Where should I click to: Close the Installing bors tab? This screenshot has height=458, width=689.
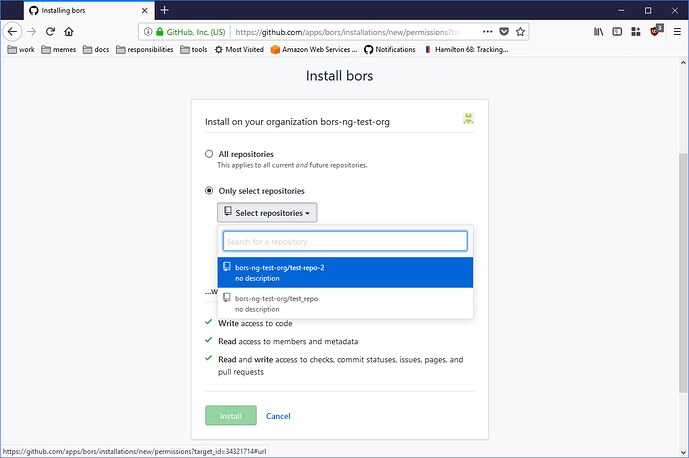coord(145,11)
